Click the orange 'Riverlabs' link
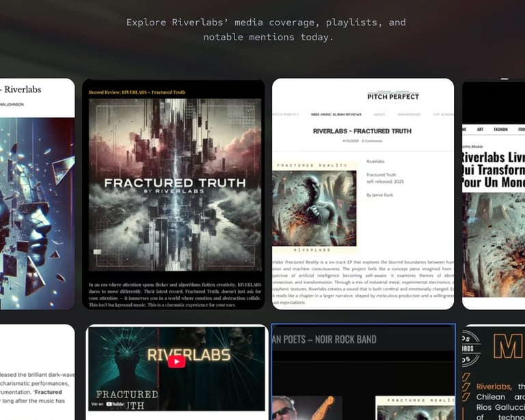The image size is (525, 420). tap(493, 387)
